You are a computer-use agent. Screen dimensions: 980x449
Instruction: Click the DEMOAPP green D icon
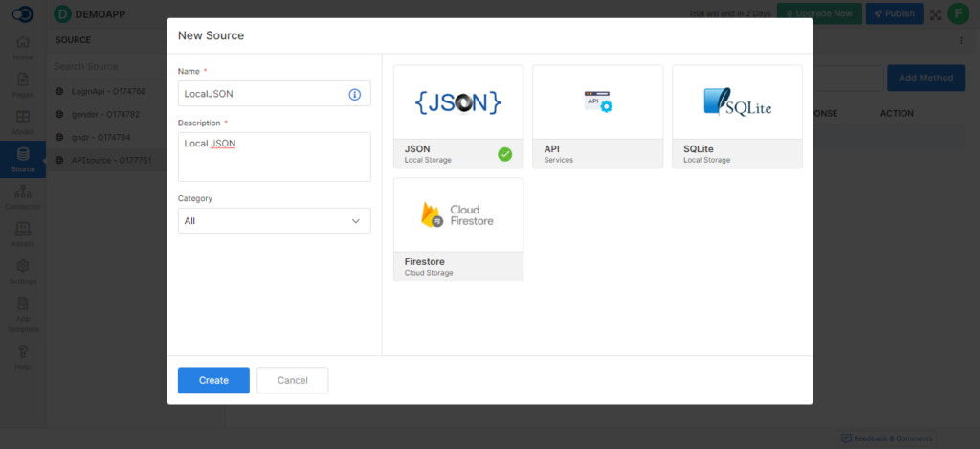[62, 13]
